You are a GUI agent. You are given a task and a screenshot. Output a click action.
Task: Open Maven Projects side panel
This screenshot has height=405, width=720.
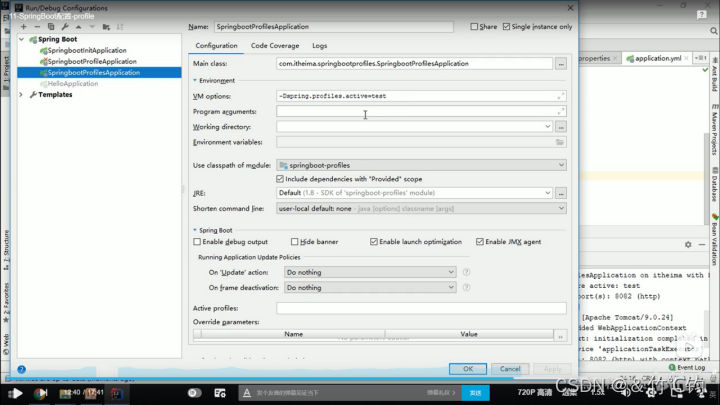[x=714, y=130]
